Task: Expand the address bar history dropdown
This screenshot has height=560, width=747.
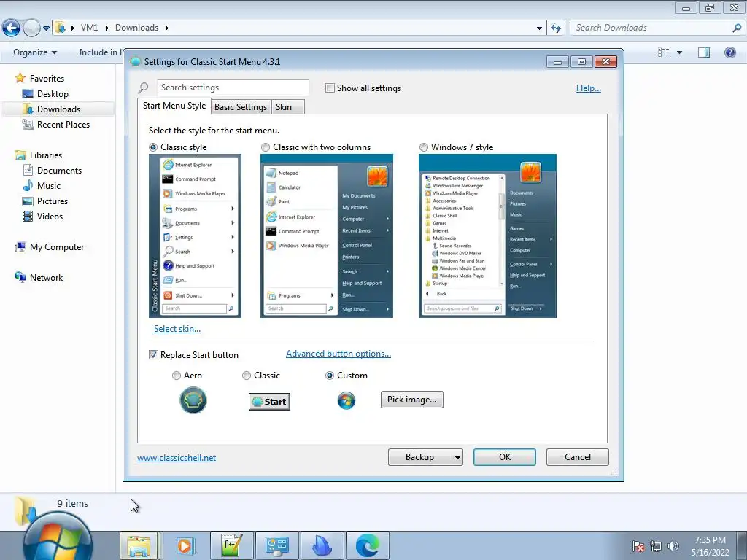Action: (539, 28)
